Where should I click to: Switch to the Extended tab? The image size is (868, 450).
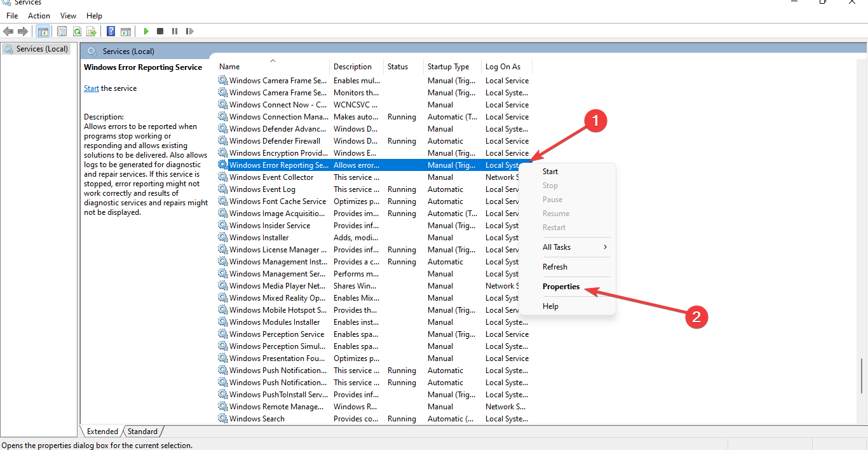tap(102, 432)
